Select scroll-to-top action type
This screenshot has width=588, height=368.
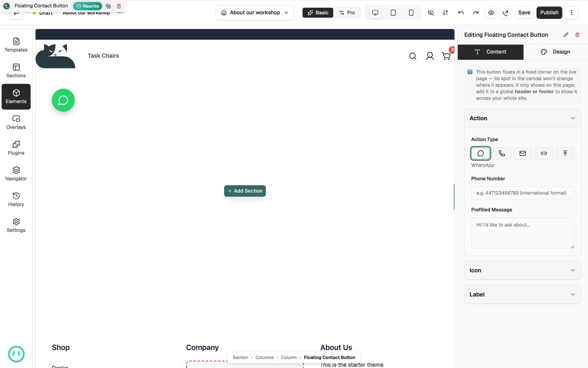[x=565, y=153]
